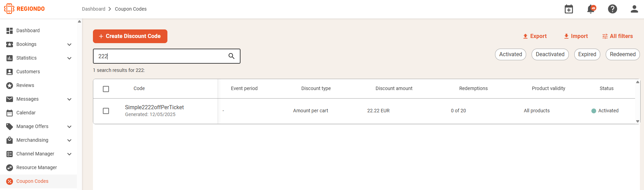Click the Create Discount Code button
This screenshot has width=644, height=190.
pos(130,36)
